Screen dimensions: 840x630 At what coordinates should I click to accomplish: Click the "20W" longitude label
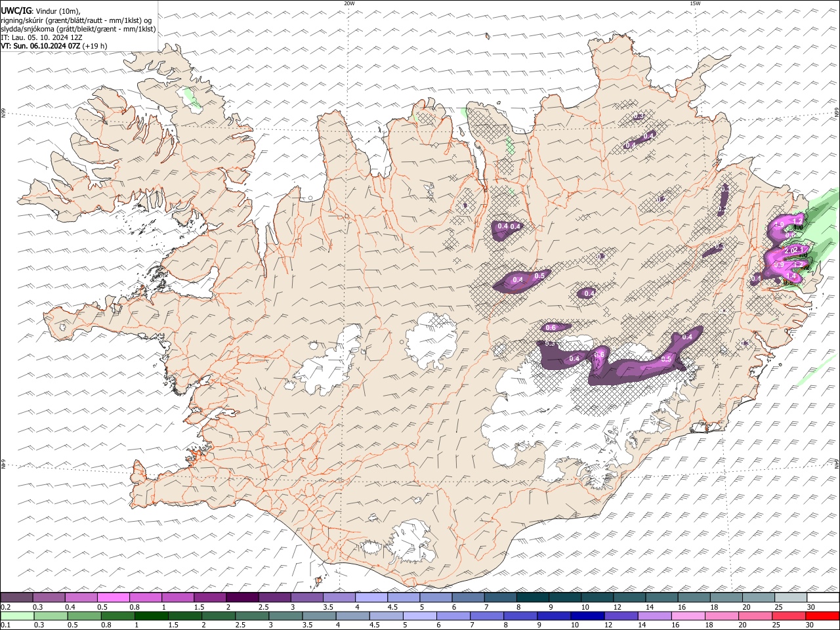tap(349, 3)
